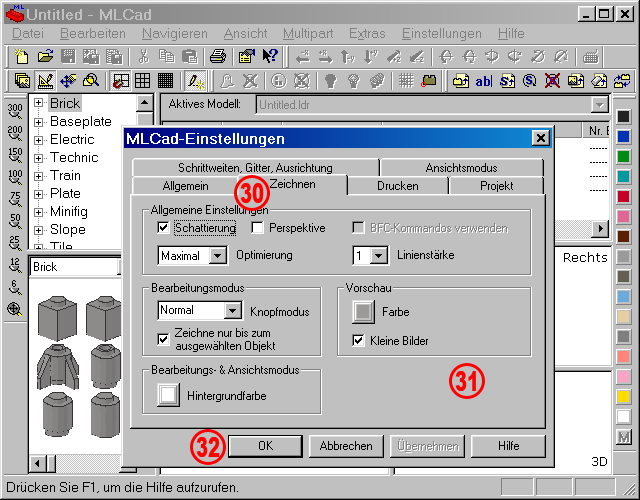Click the red X clear icon
The image size is (640, 500).
552,81
